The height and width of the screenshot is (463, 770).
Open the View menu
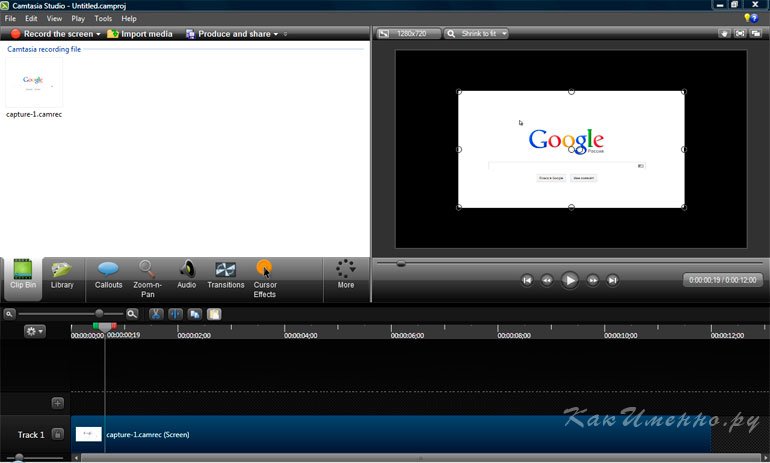pos(55,19)
